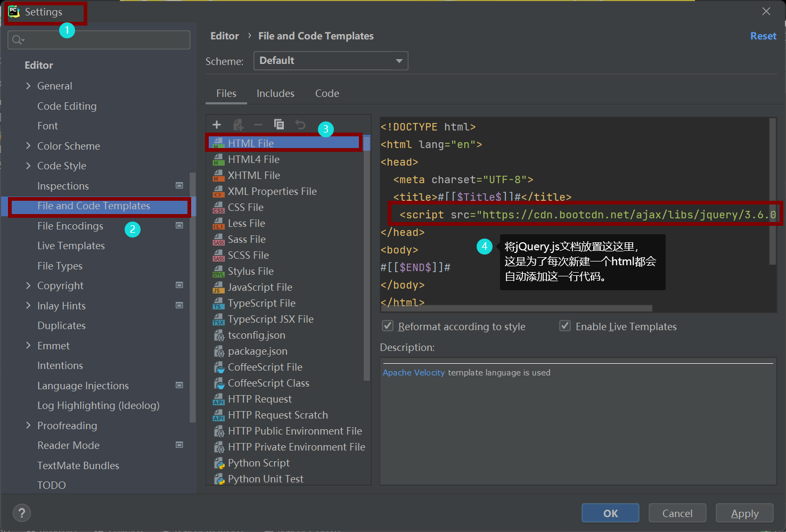Open Code Editing settings page
The image size is (786, 532).
tap(67, 106)
